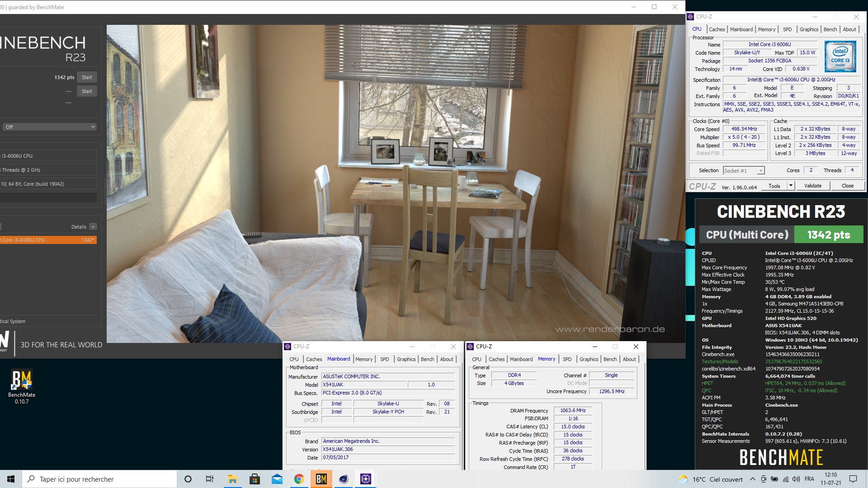Select Core Speed 498.54 MHz value
This screenshot has height=488, width=868.
point(744,129)
